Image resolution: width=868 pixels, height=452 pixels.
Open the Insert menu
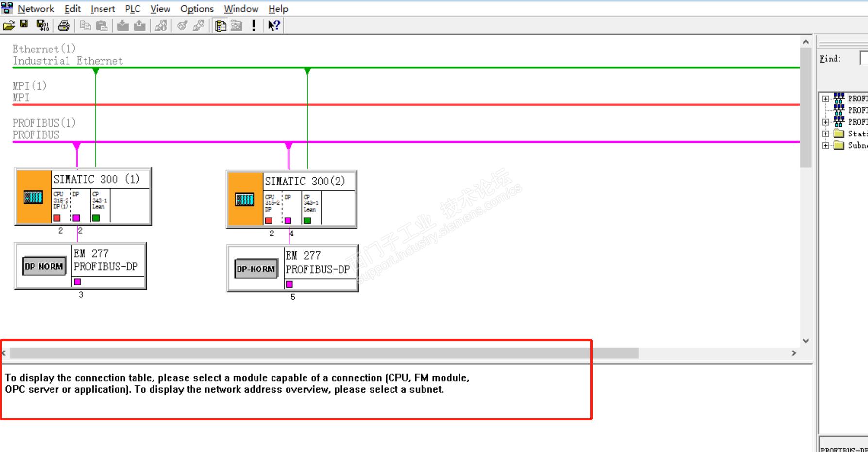[x=102, y=9]
